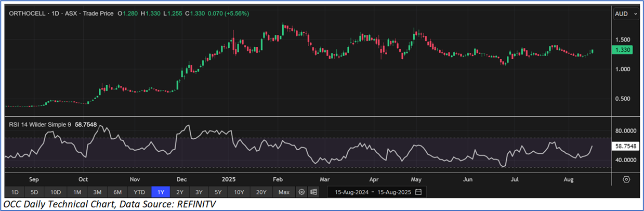Open the period settings gear icon
Viewport: 644px width, 211px height.
click(x=301, y=192)
